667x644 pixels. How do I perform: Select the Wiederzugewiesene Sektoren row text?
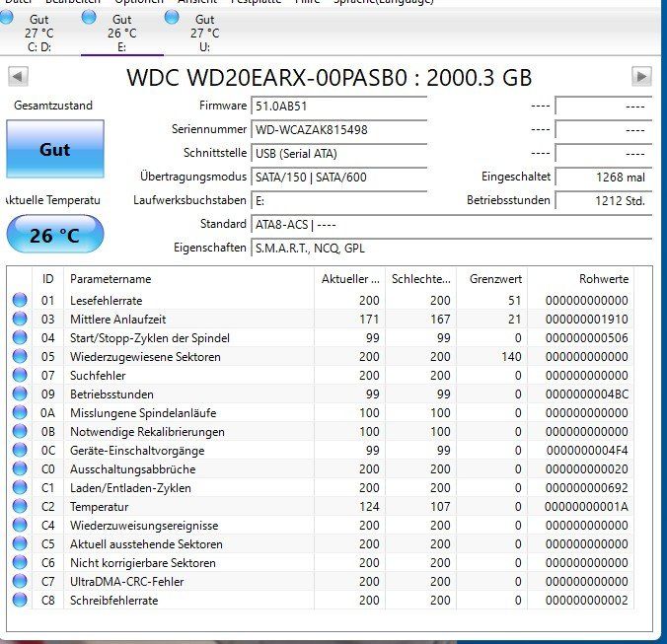pos(145,357)
